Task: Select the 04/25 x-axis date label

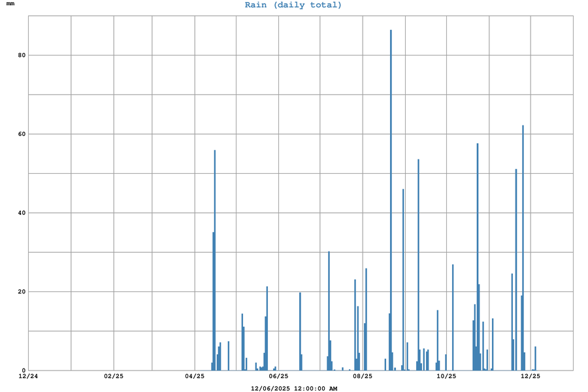Action: click(195, 376)
